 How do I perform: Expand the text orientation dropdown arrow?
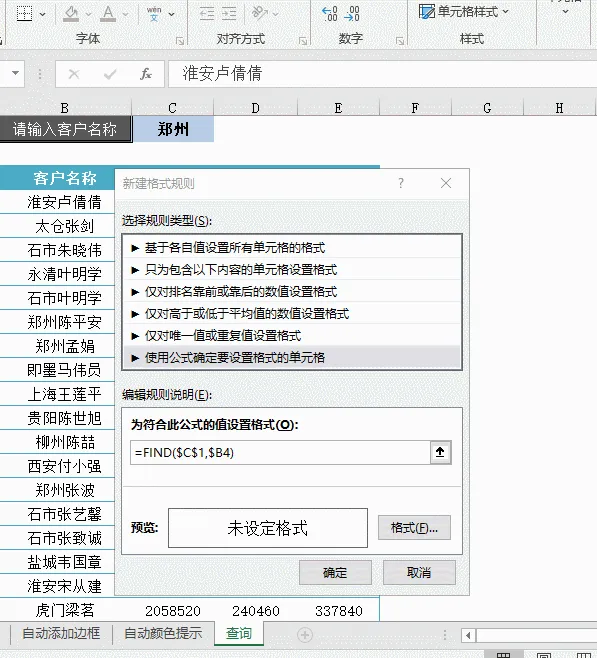click(x=276, y=14)
